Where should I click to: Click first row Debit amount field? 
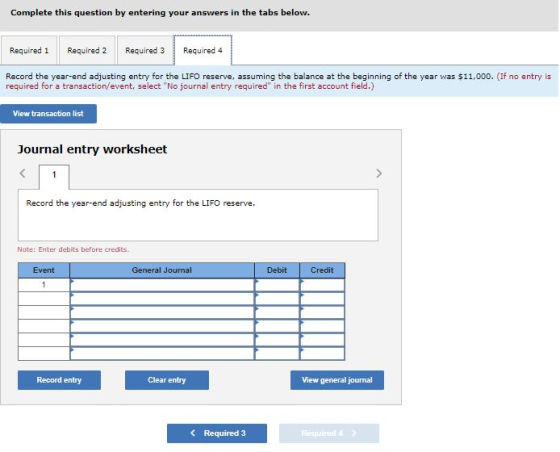[277, 285]
